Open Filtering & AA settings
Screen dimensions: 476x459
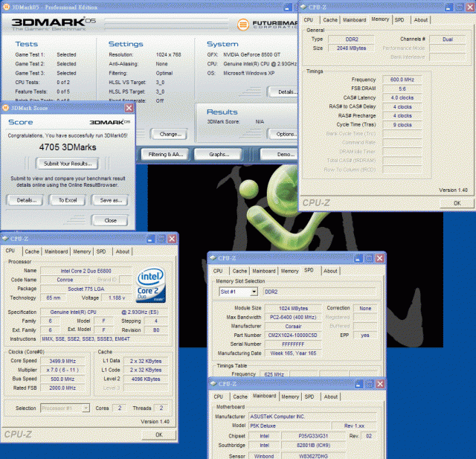165,154
